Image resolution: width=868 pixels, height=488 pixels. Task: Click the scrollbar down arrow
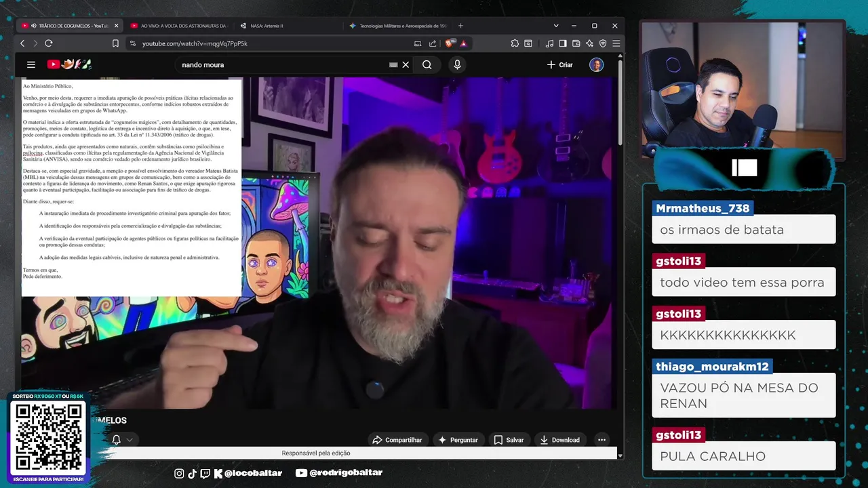point(620,455)
